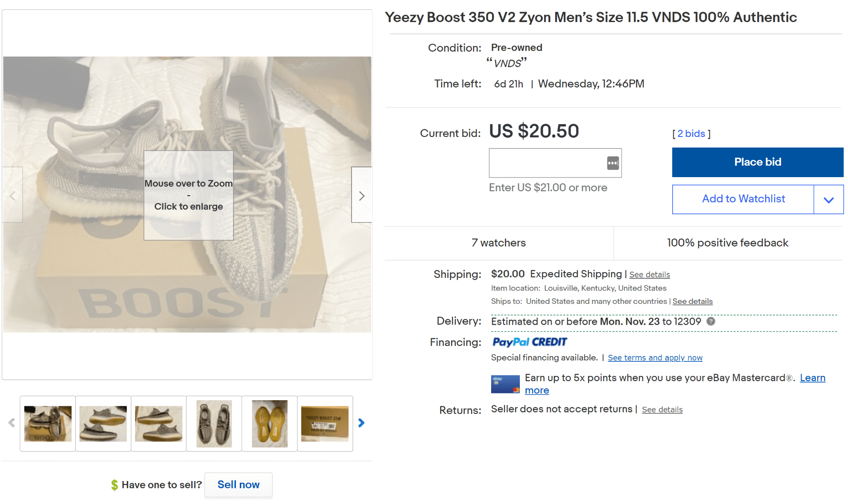Click the Sell now button

(238, 485)
